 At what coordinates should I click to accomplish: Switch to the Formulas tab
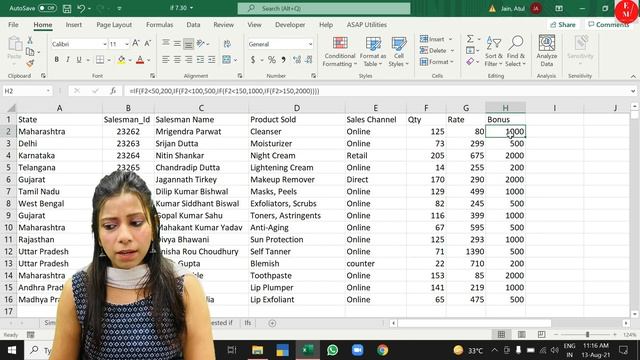pos(160,24)
